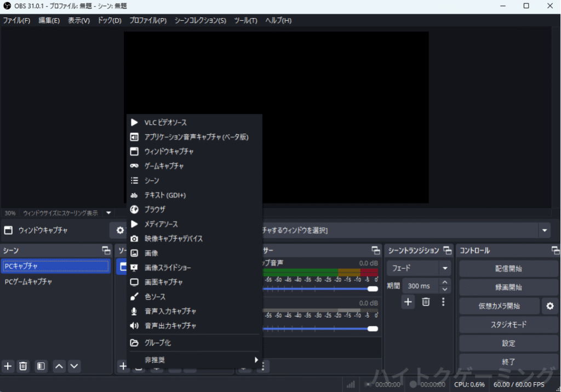Select the PCキャプチャ scene
Image resolution: width=561 pixels, height=392 pixels.
tap(56, 266)
